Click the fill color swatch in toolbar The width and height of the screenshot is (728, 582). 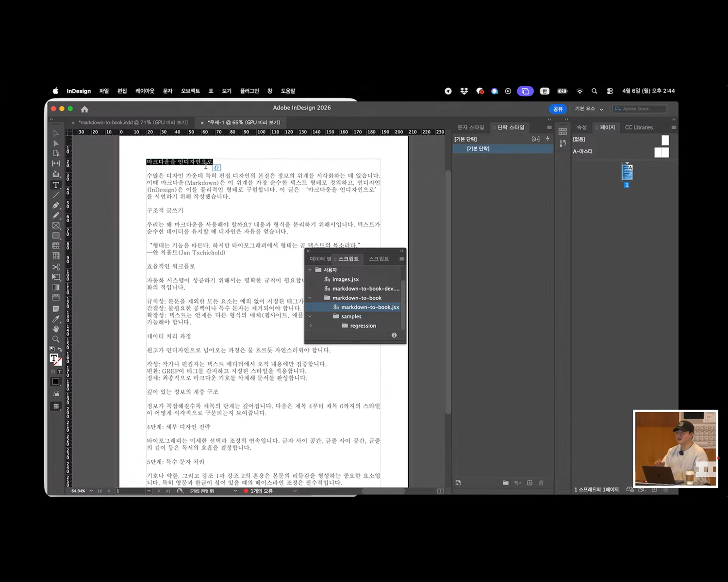(x=54, y=358)
